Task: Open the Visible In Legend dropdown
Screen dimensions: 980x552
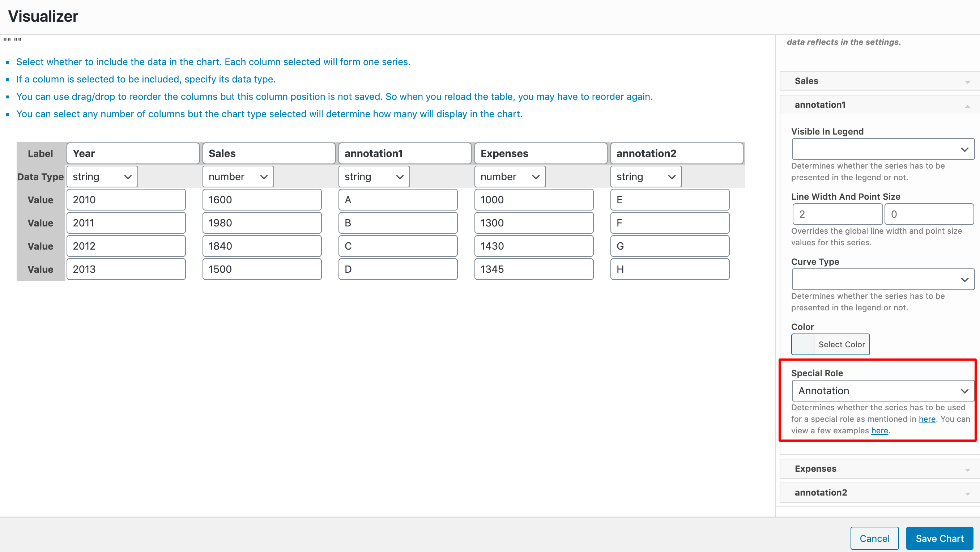Action: (883, 149)
